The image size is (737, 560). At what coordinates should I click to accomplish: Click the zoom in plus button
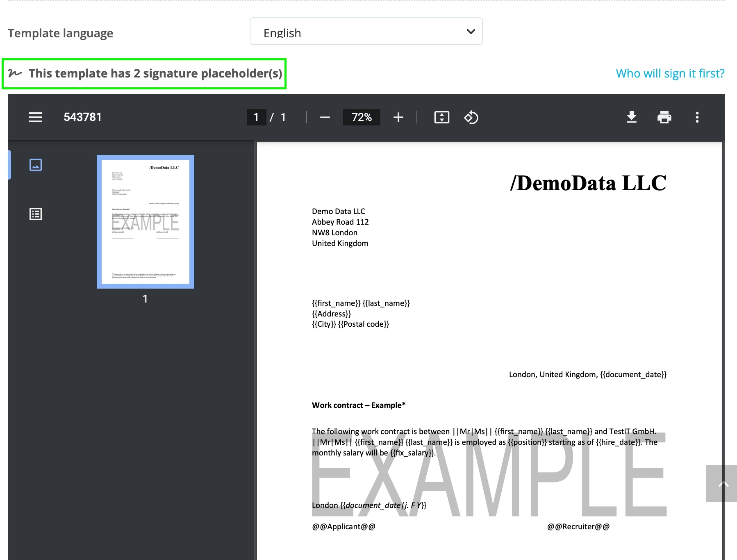click(398, 117)
